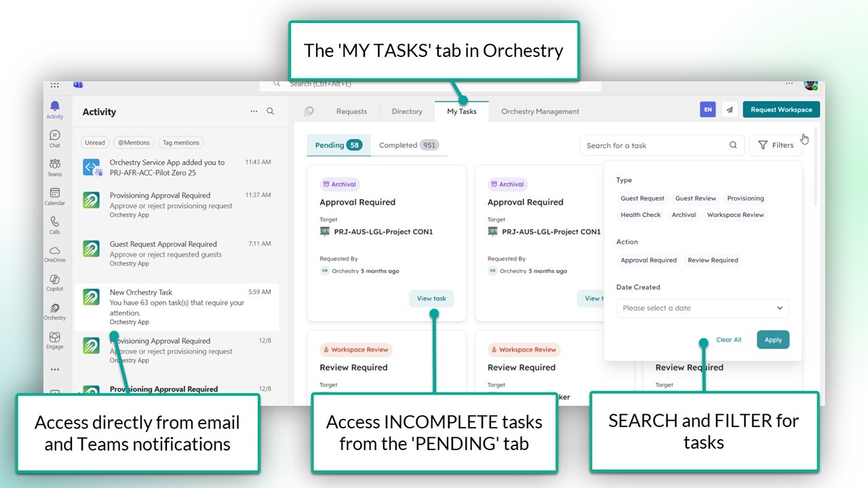This screenshot has width=868, height=488.
Task: Open the notification received at 5:59 AM
Action: pyautogui.click(x=176, y=307)
